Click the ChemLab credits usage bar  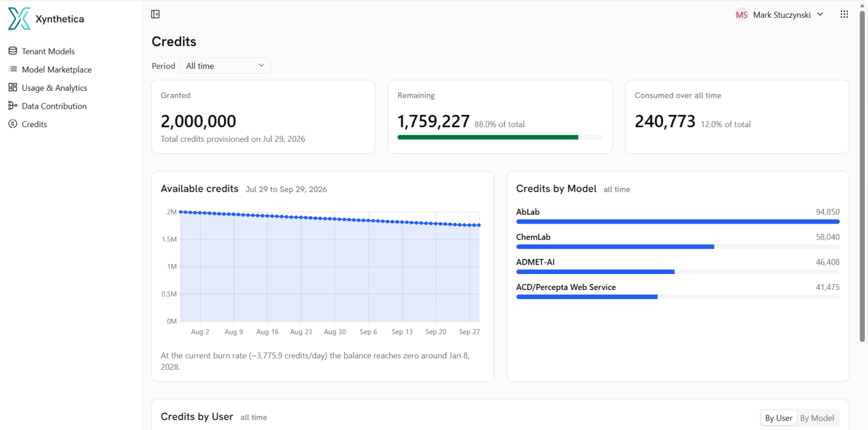(678, 247)
